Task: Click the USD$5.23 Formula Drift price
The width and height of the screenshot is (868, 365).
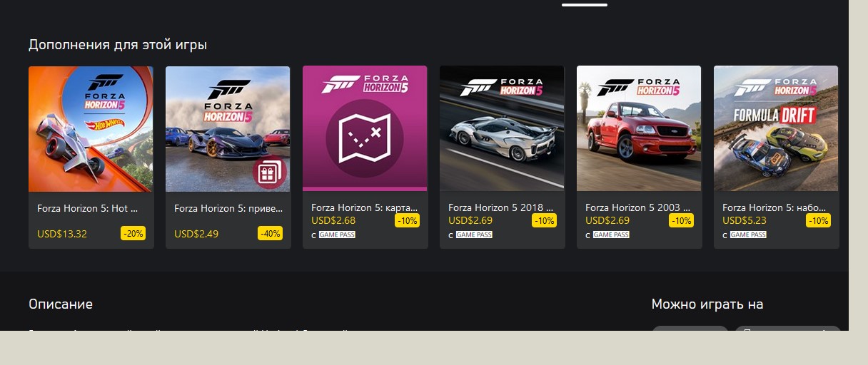Action: [x=745, y=220]
